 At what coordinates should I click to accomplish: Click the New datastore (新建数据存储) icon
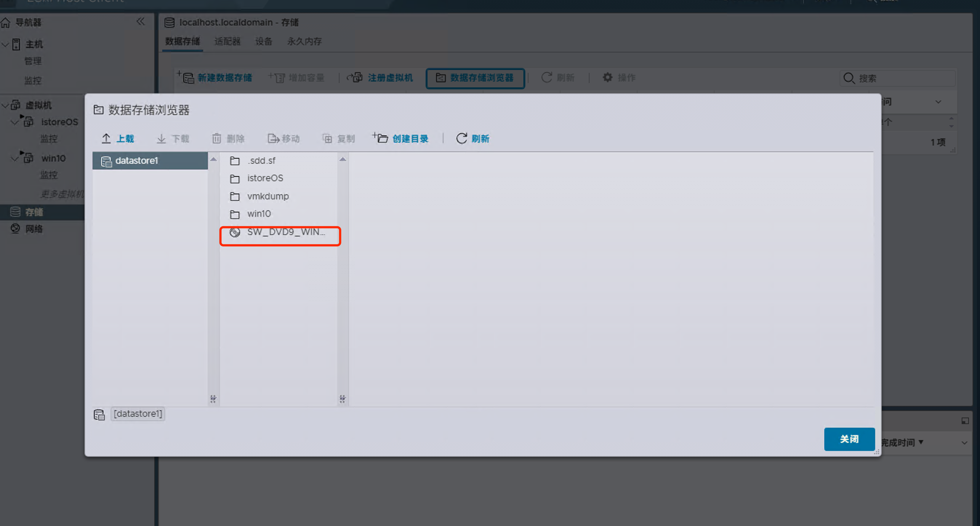[187, 77]
